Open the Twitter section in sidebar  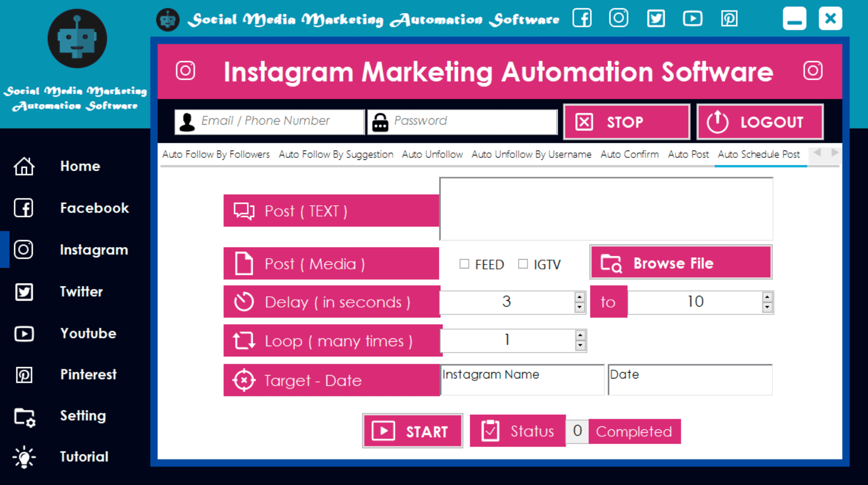81,292
